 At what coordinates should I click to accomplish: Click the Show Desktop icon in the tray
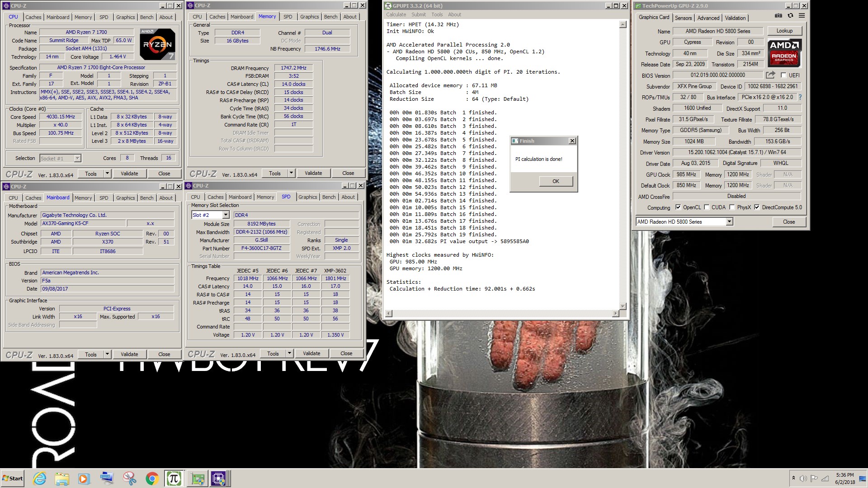(863, 479)
